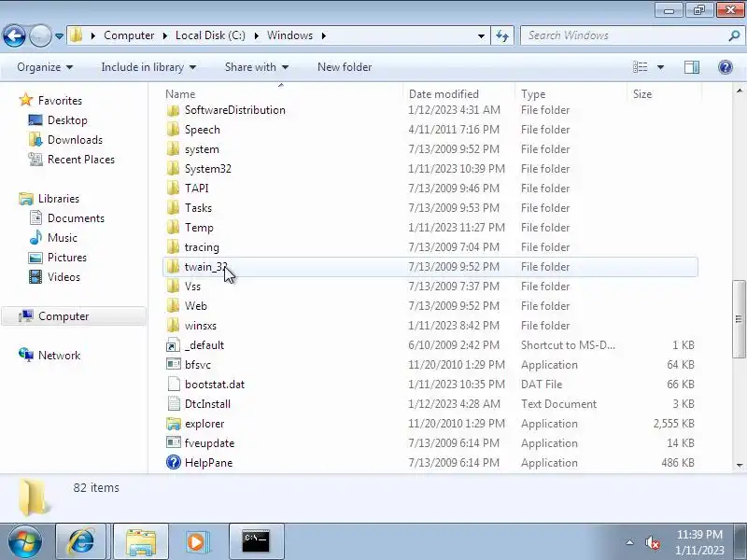Refresh the Windows folder view
The image size is (747, 560).
[502, 35]
